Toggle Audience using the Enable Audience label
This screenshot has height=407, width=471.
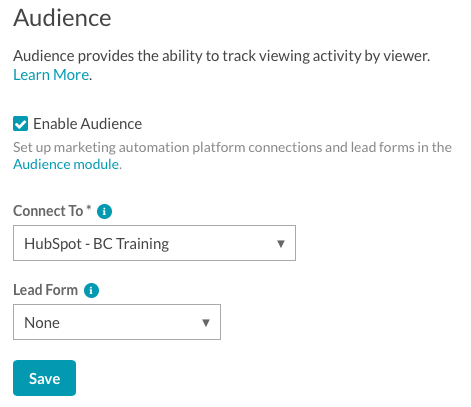coord(88,124)
